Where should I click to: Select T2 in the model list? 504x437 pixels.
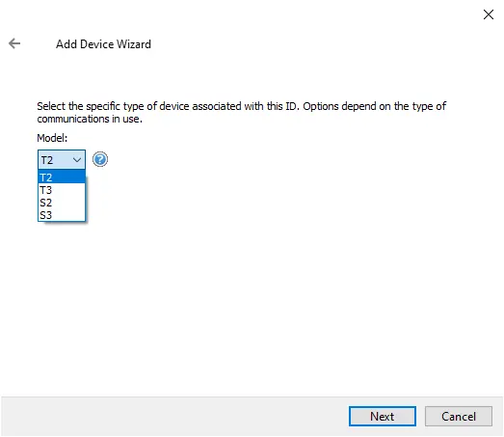pyautogui.click(x=62, y=177)
